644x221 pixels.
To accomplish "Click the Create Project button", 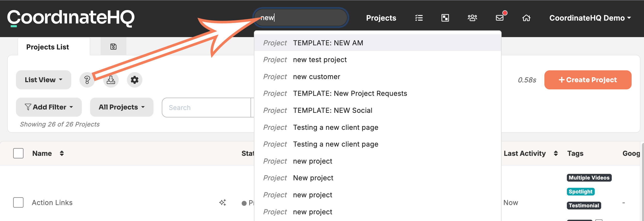I will [588, 80].
